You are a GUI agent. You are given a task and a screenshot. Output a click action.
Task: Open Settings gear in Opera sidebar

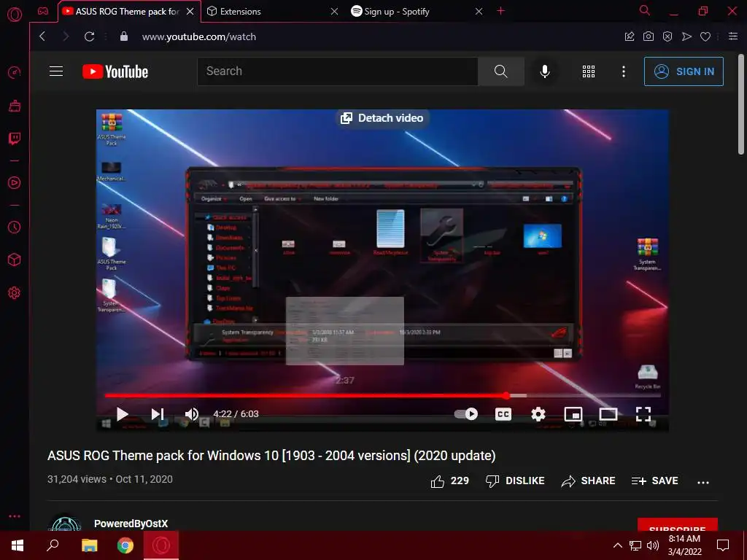click(15, 293)
